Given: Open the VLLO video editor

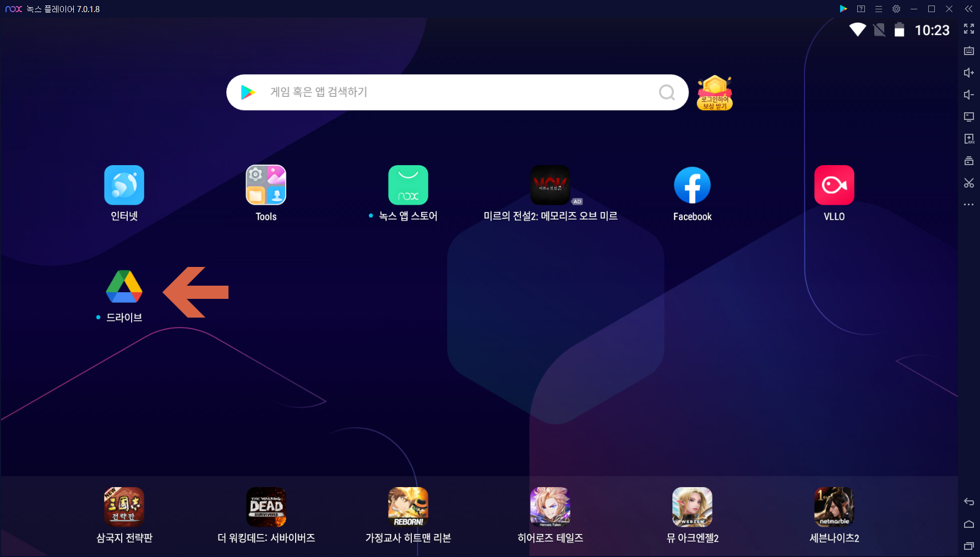Looking at the screenshot, I should pos(834,185).
